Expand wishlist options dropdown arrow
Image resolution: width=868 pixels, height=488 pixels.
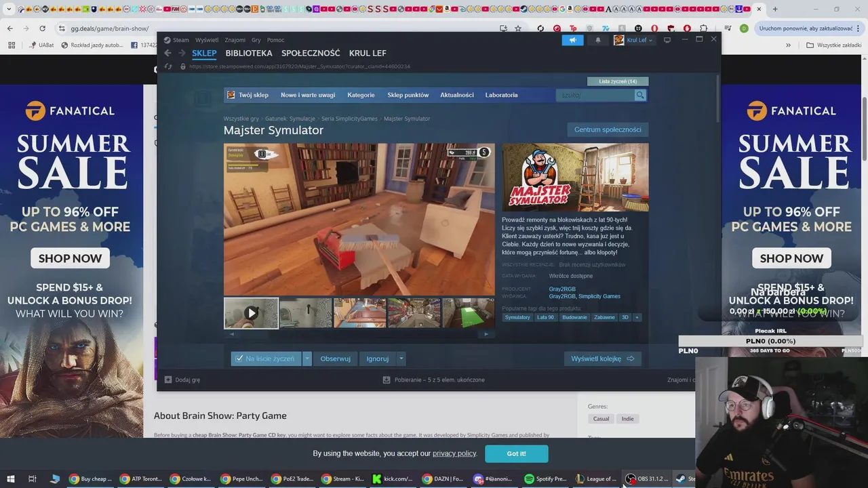(307, 359)
